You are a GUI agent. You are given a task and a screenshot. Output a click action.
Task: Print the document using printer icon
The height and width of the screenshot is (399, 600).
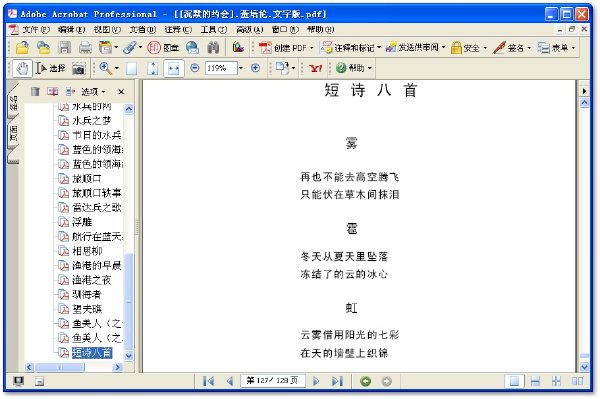85,47
